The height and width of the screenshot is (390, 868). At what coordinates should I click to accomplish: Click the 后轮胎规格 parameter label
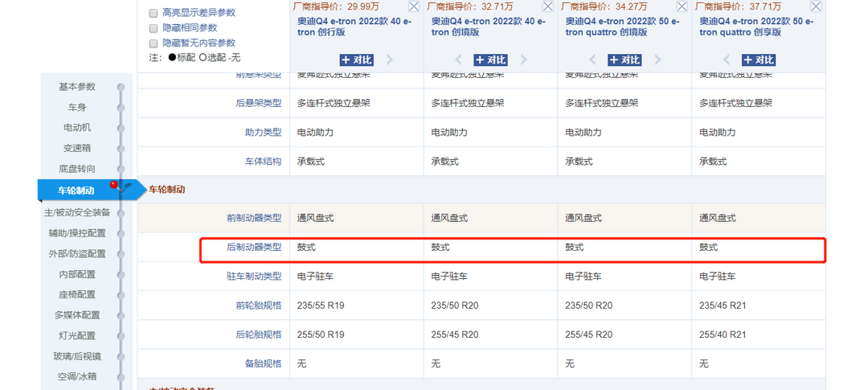pos(259,335)
